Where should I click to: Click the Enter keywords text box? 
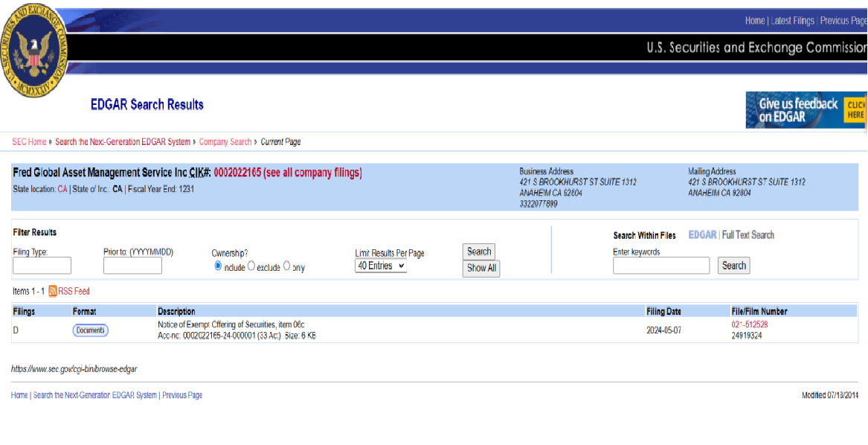[x=660, y=266]
